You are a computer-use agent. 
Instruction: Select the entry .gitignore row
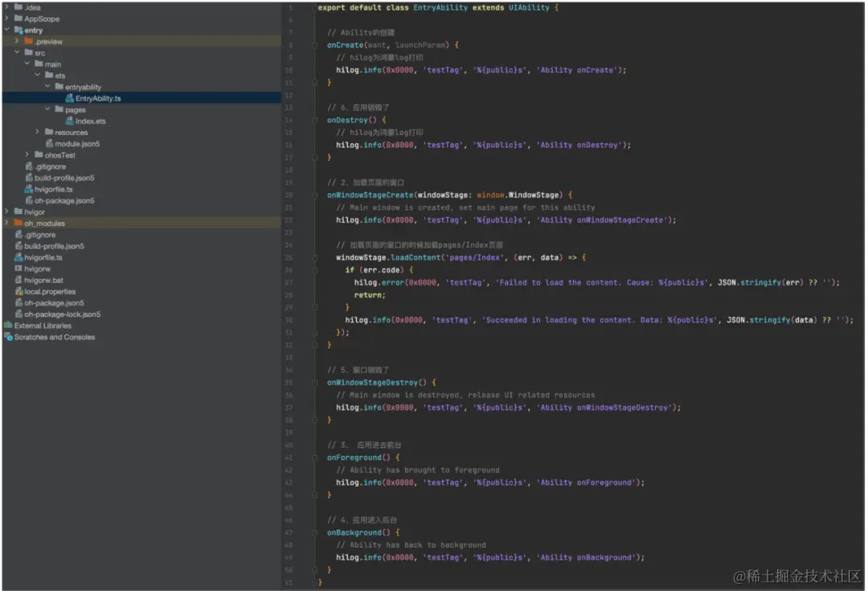(x=141, y=166)
